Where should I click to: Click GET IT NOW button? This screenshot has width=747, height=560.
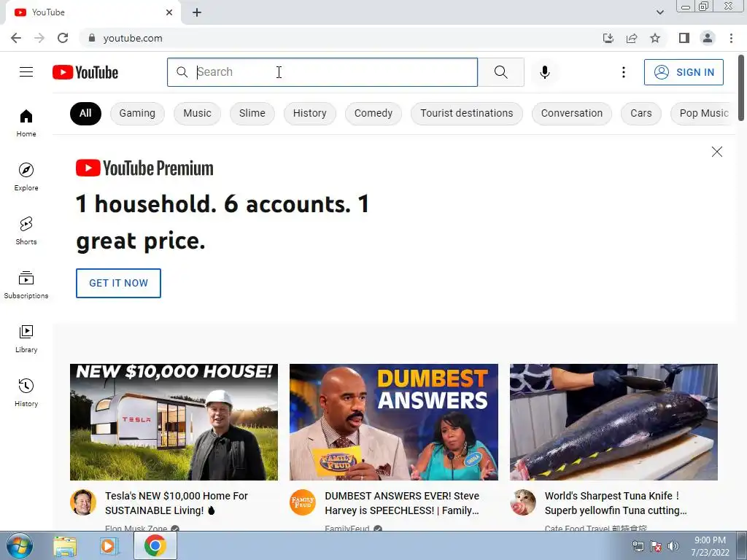click(118, 283)
